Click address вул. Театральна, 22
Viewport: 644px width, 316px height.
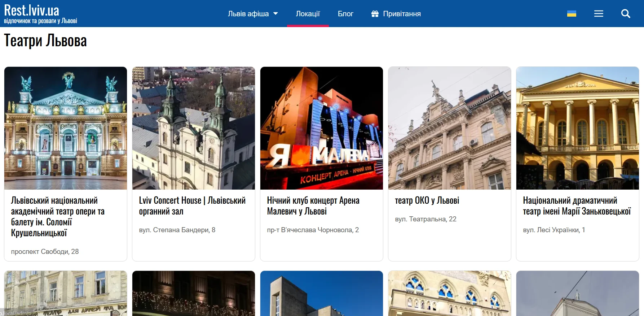(425, 219)
